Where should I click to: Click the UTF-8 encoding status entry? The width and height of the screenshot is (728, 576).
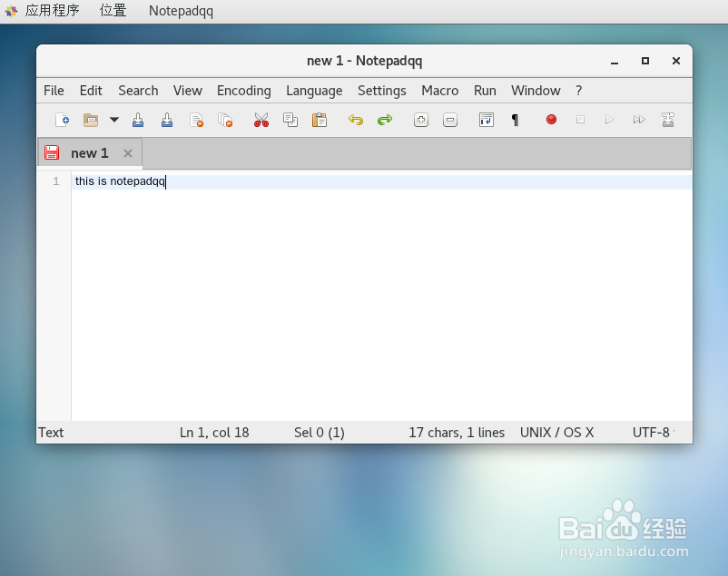coord(651,433)
